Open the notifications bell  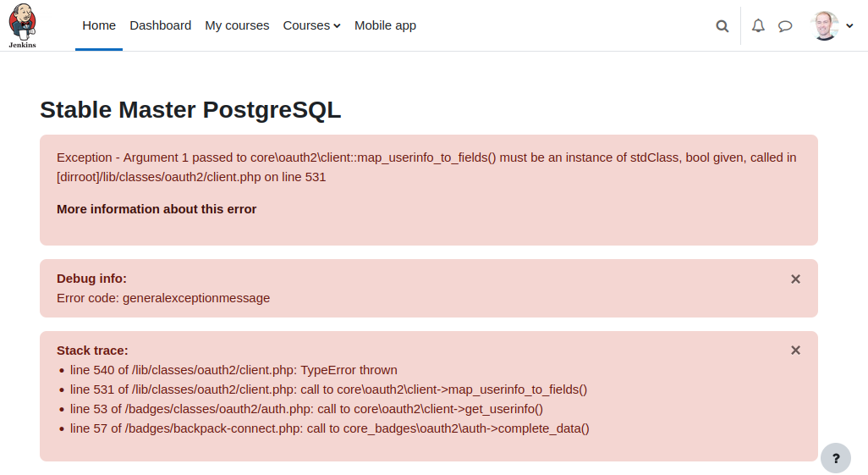point(758,25)
